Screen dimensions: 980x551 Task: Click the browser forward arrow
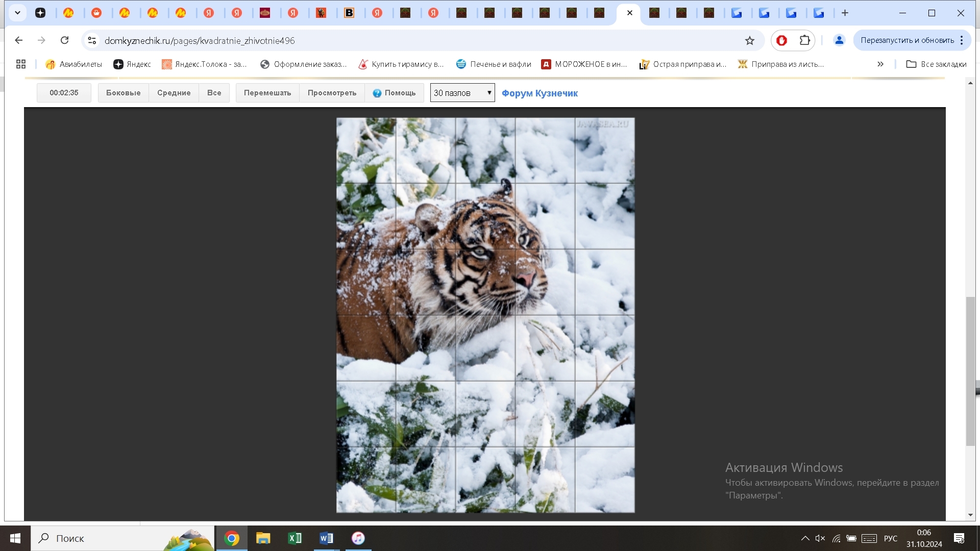pos(42,40)
